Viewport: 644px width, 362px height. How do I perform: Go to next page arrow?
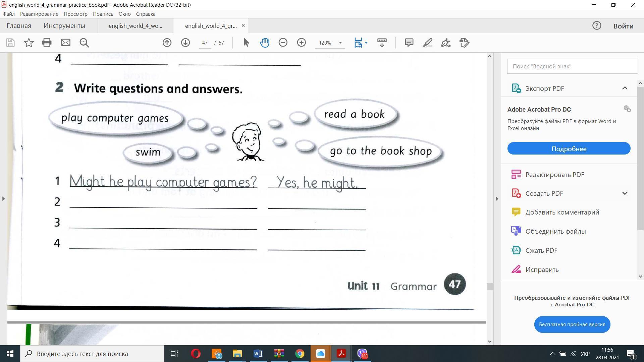(185, 43)
